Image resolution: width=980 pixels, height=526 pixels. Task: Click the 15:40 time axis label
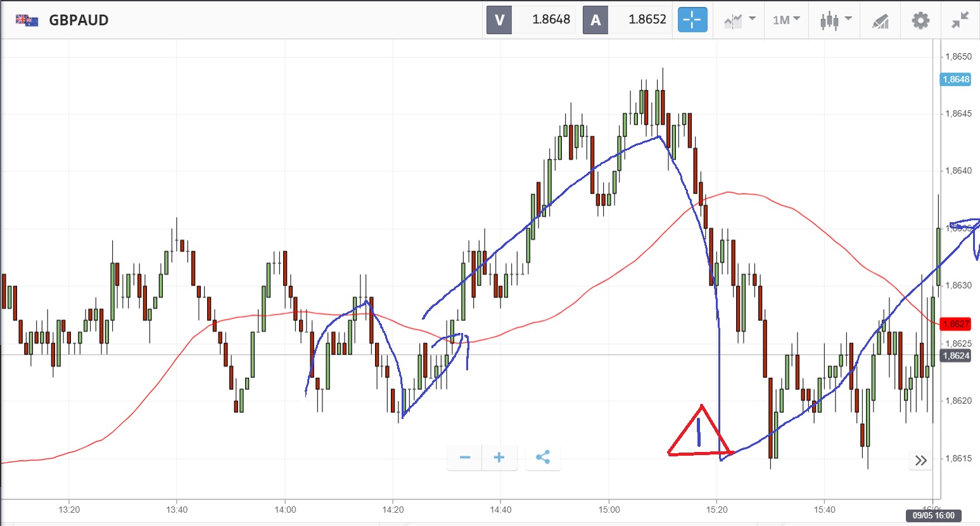click(x=824, y=510)
